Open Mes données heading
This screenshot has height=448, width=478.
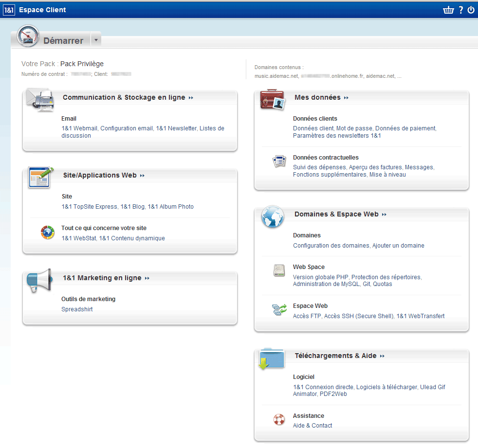(x=317, y=97)
